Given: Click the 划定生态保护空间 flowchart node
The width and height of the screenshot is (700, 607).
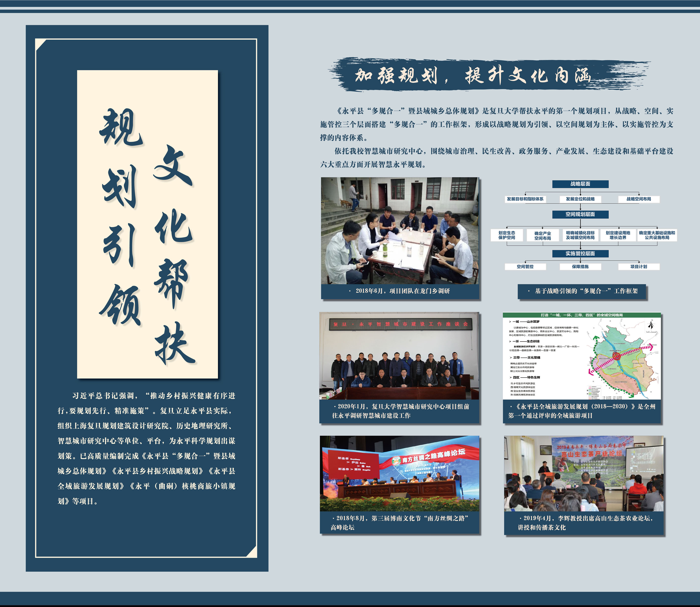Looking at the screenshot, I should 506,235.
